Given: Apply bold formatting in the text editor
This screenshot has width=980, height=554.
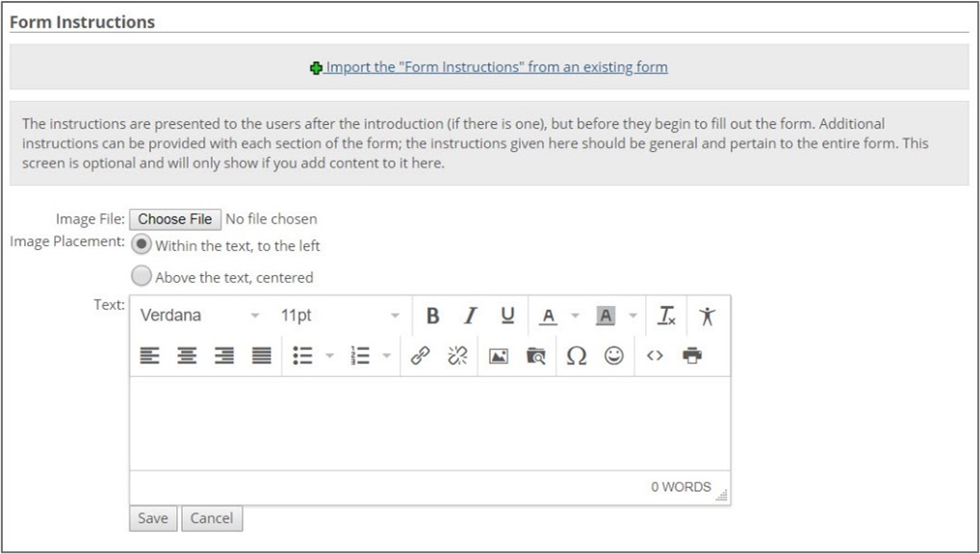Looking at the screenshot, I should pyautogui.click(x=433, y=315).
